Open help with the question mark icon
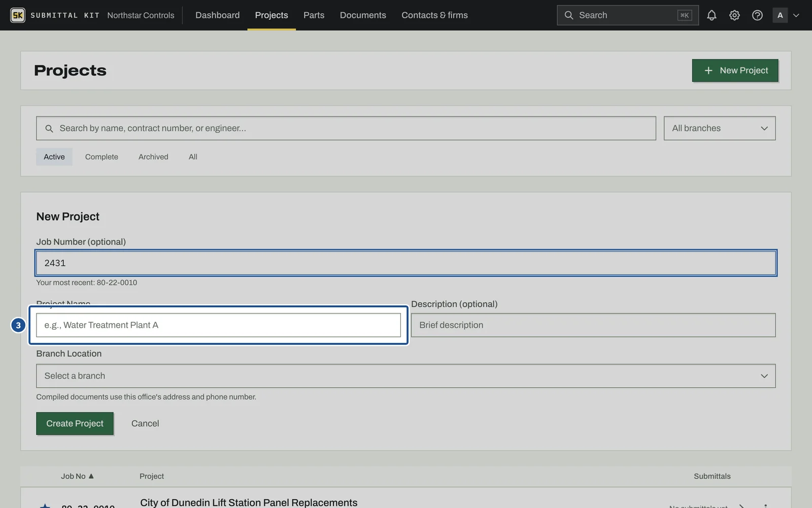This screenshot has height=508, width=812. coord(757,15)
